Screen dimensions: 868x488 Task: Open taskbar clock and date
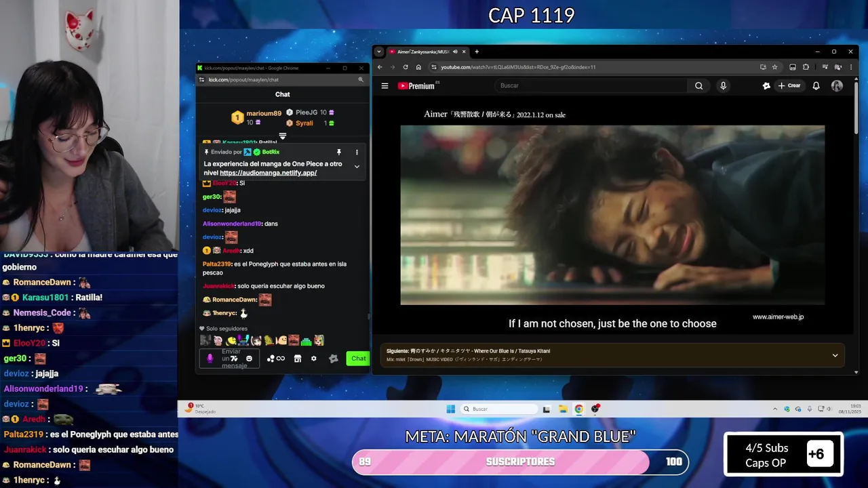click(x=850, y=409)
